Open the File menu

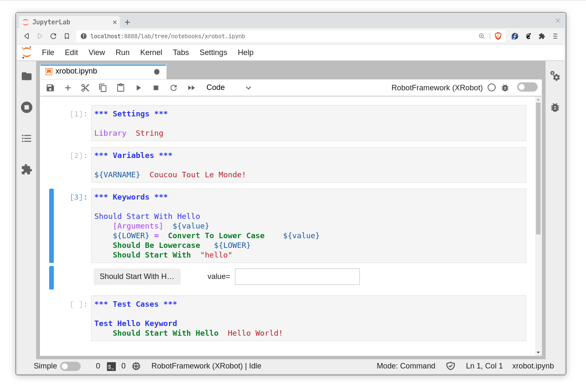pyautogui.click(x=48, y=53)
